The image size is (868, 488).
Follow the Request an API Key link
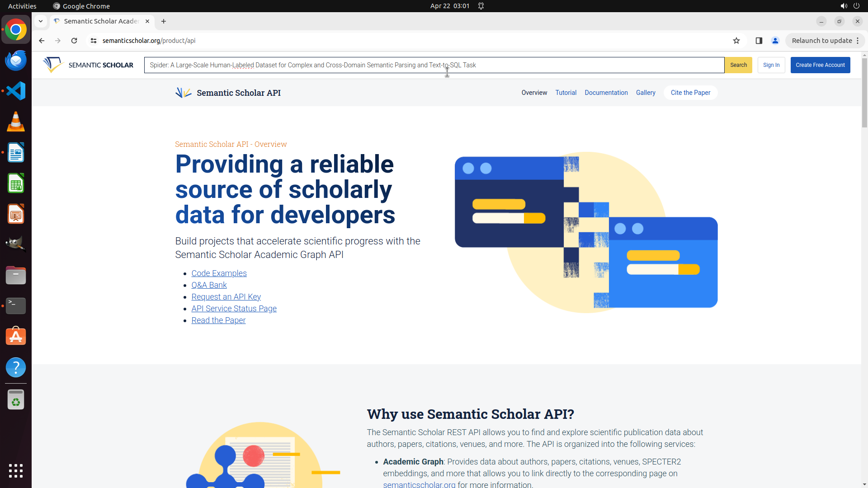pyautogui.click(x=226, y=297)
